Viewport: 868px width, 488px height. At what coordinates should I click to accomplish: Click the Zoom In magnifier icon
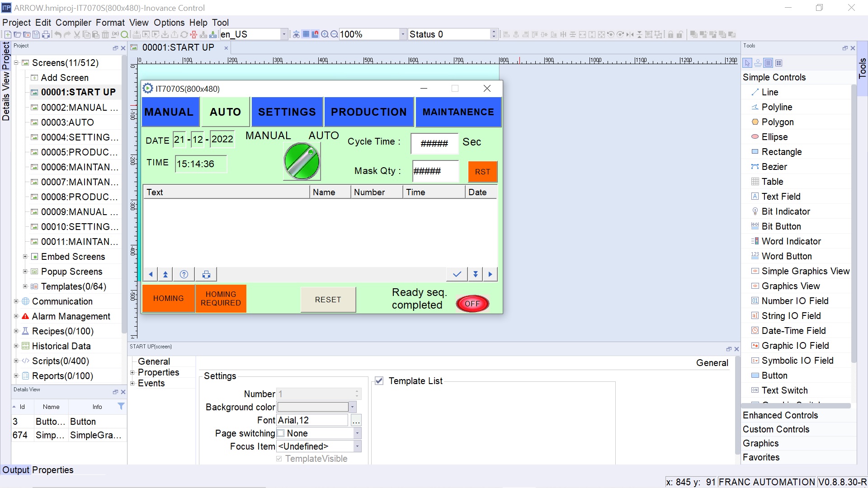[x=325, y=34]
